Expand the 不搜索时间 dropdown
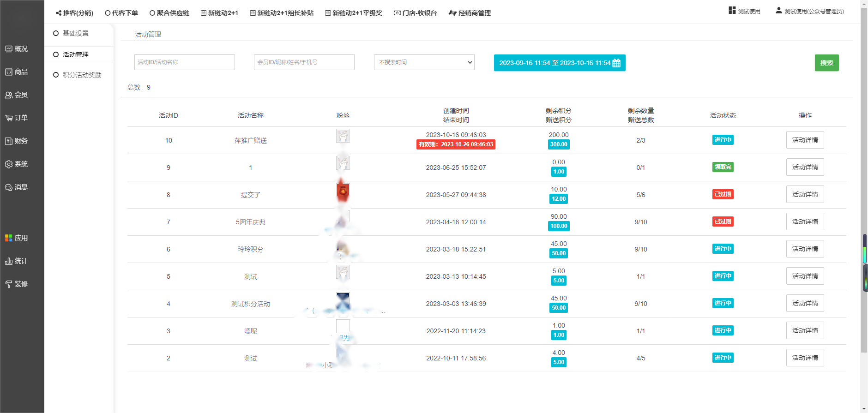Screen dimensions: 868x413 point(424,62)
